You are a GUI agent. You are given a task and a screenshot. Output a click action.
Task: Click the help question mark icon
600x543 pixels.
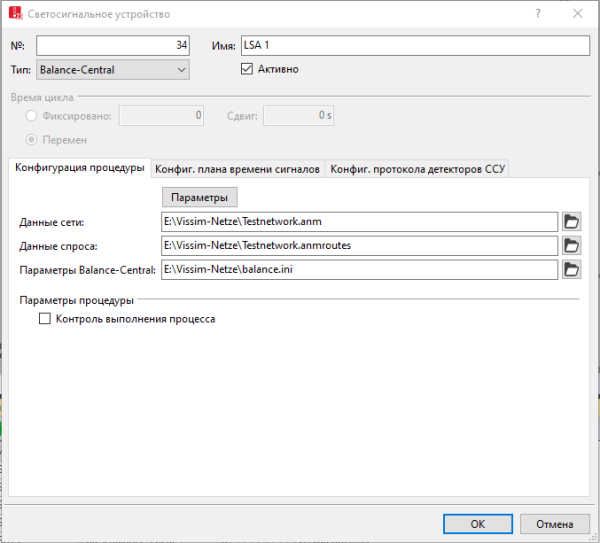(x=539, y=14)
